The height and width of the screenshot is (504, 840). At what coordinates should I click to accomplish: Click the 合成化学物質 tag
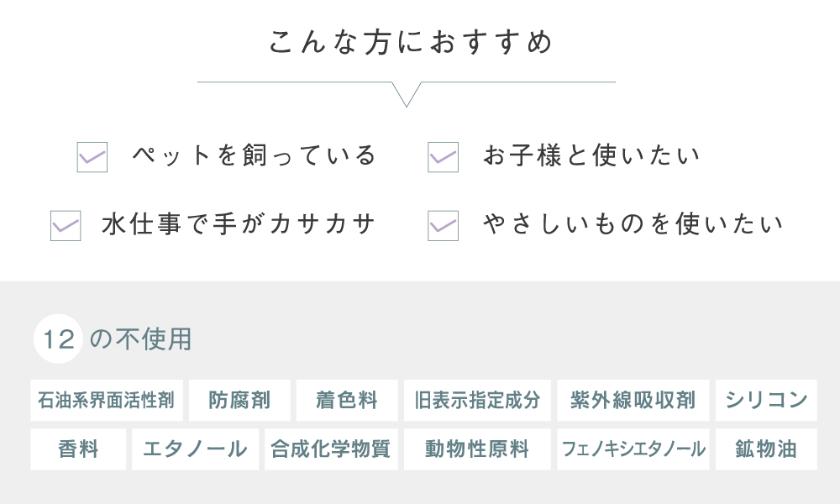pos(331,449)
